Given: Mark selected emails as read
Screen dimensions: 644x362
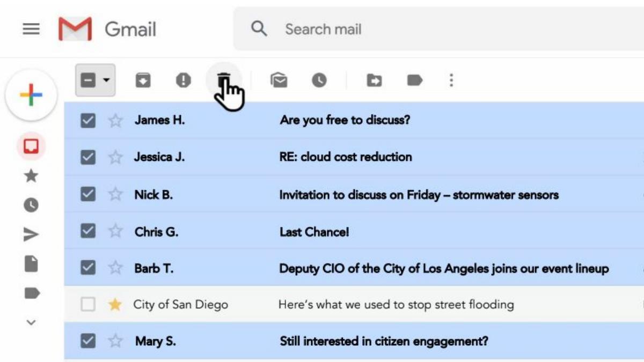Looking at the screenshot, I should click(x=279, y=80).
